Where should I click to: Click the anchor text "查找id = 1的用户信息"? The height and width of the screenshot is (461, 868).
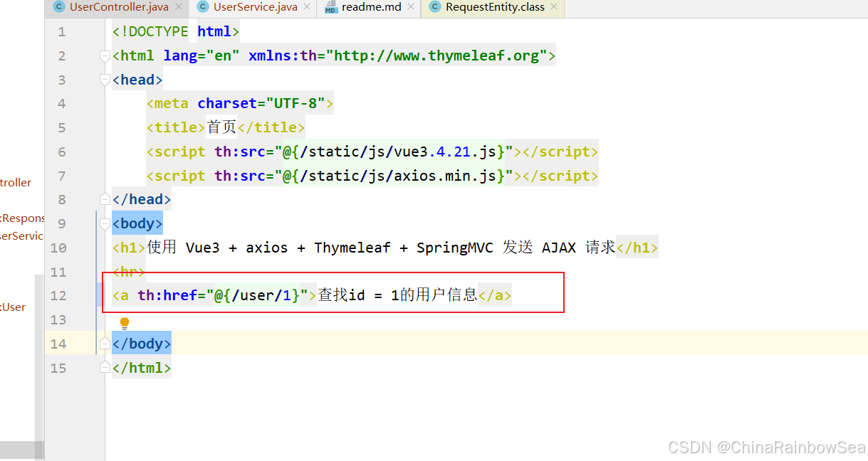[397, 295]
